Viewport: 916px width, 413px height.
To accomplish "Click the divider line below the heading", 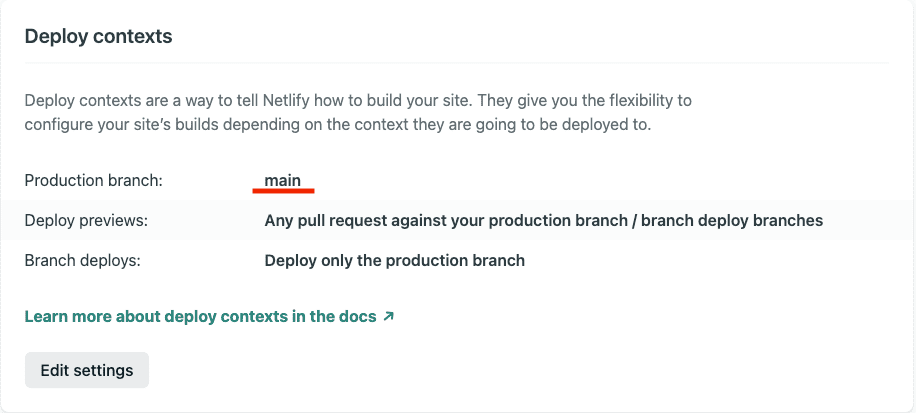I will click(457, 63).
